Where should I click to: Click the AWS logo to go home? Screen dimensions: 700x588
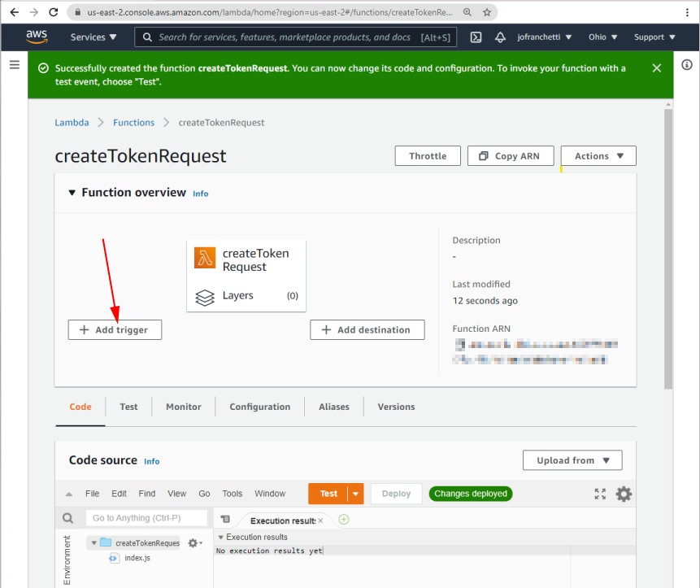point(37,37)
